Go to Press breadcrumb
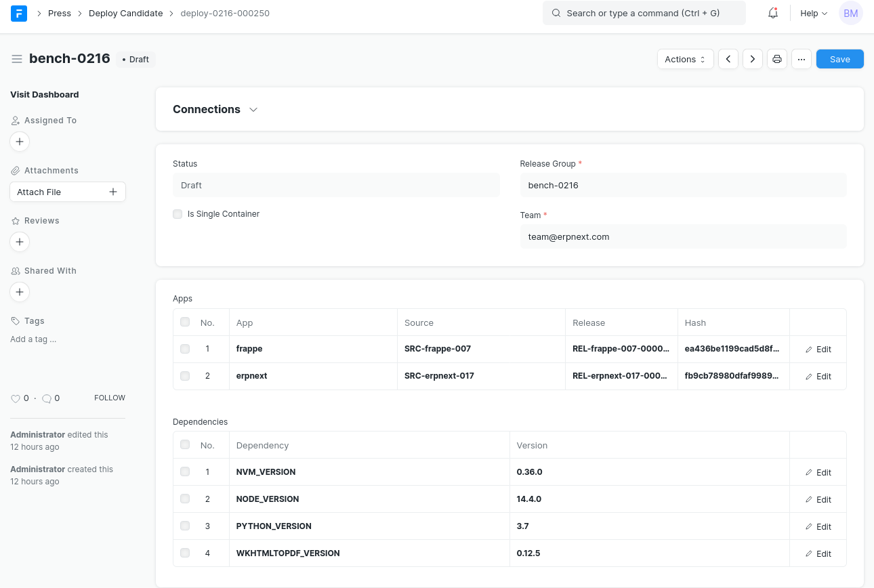 60,14
